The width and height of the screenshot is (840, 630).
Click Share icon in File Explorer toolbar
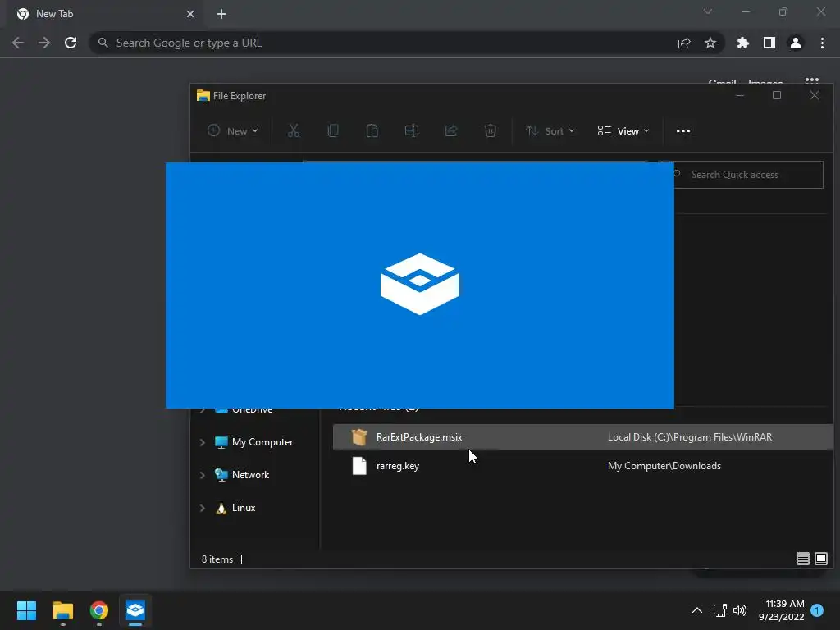pyautogui.click(x=451, y=130)
